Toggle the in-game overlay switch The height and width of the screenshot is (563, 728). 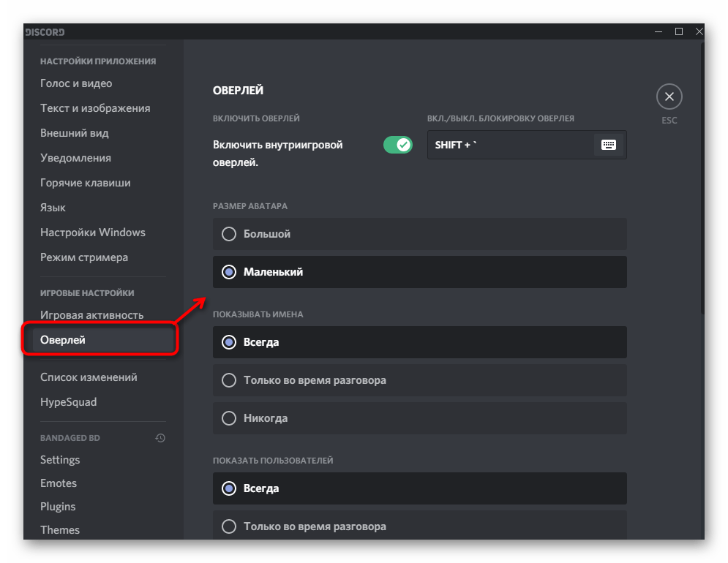point(398,145)
